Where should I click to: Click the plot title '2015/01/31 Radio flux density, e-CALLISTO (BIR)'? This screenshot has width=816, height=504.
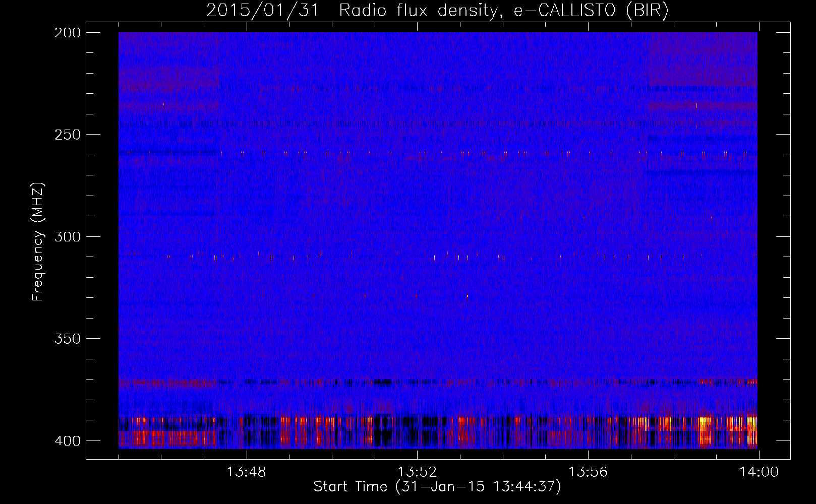tap(437, 10)
